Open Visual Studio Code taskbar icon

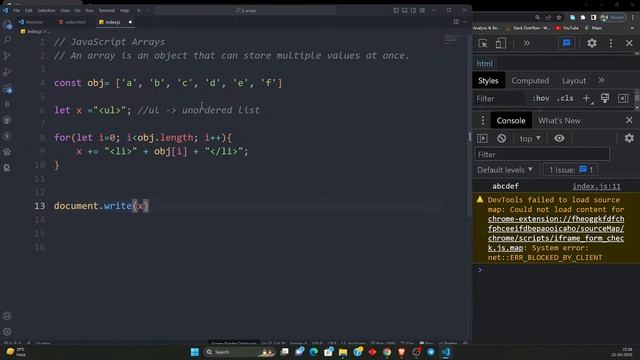446,352
